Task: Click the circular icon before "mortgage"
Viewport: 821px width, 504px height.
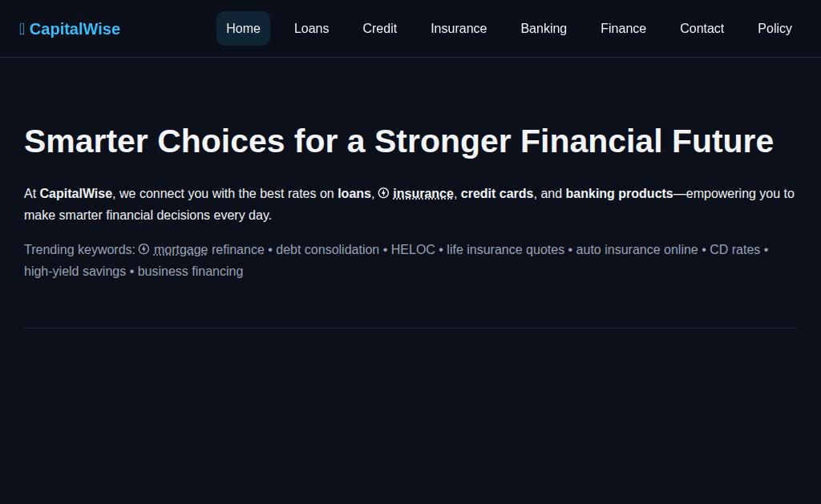Action: [144, 249]
